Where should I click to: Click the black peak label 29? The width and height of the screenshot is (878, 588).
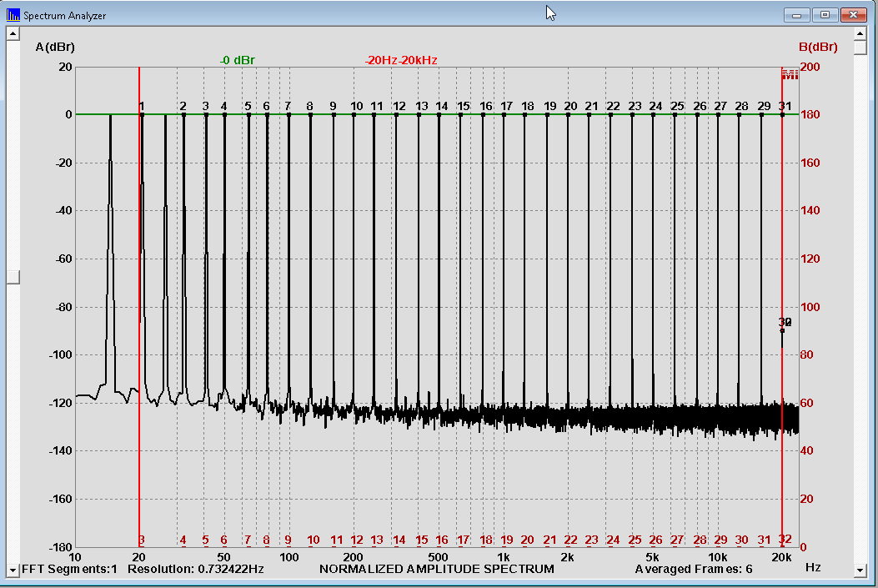click(764, 106)
